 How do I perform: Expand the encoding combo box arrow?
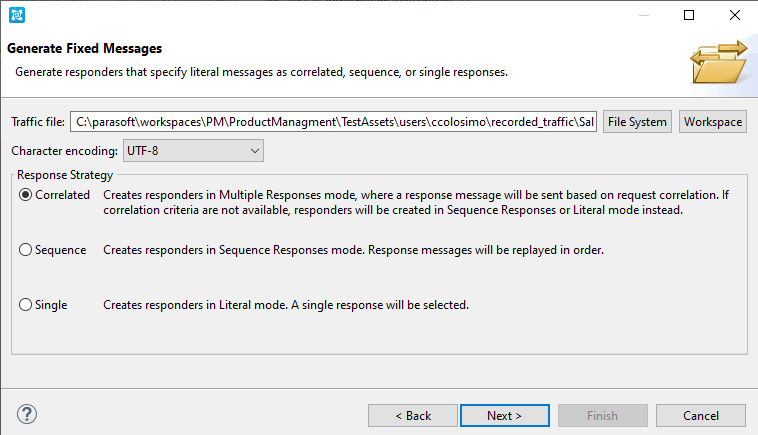pyautogui.click(x=255, y=151)
